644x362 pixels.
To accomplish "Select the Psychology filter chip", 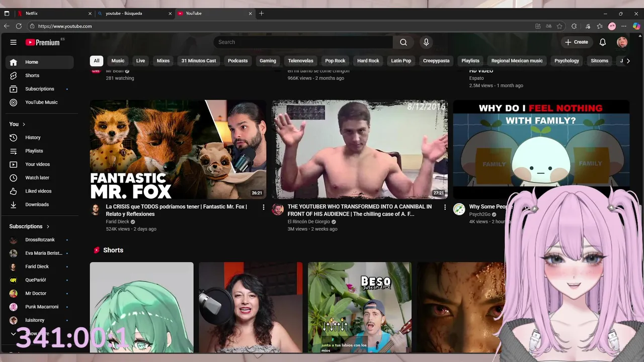I will tap(567, 61).
